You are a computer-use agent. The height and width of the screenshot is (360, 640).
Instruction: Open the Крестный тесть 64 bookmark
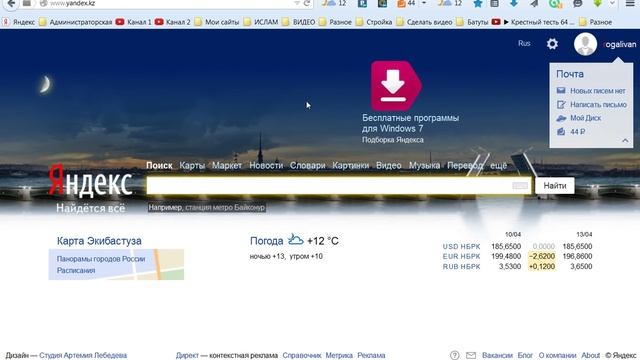[533, 22]
